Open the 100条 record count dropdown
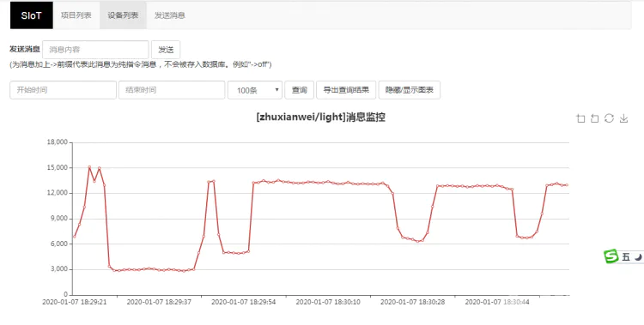644x325 pixels. pos(255,90)
